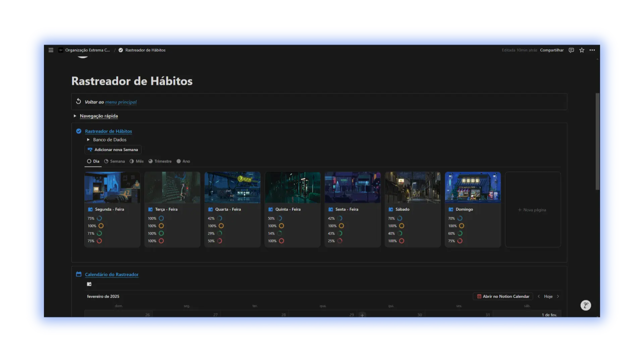Open the sidebar hamburger menu
This screenshot has height=362, width=644.
point(51,50)
